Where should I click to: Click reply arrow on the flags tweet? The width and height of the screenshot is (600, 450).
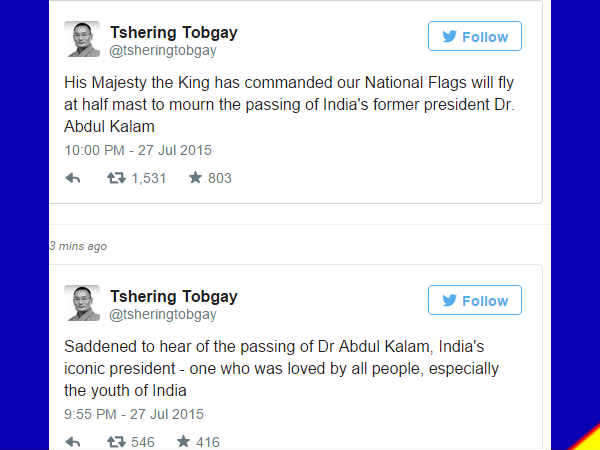click(x=73, y=178)
